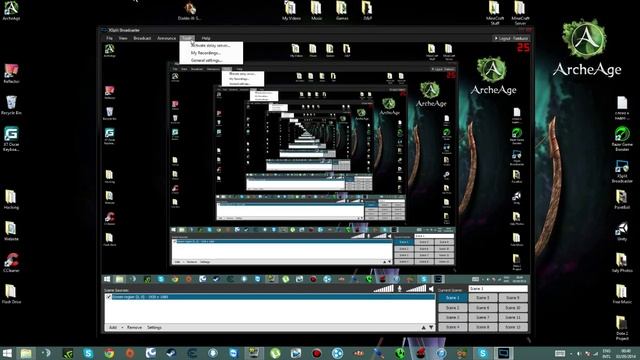Screen dimensions: 640x360
Task: Select Recycle Bin on real desktop left column
Action: coord(11,105)
